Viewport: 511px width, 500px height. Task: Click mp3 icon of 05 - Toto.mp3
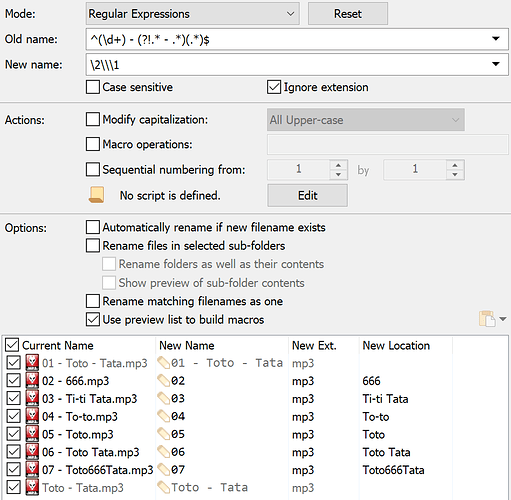pyautogui.click(x=32, y=434)
